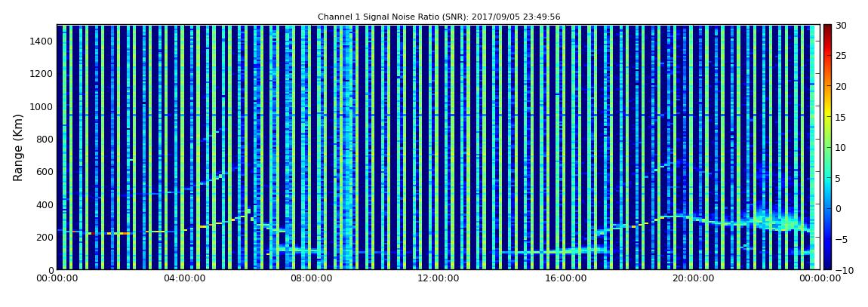Click the colorbar tick label '-5'

841,240
